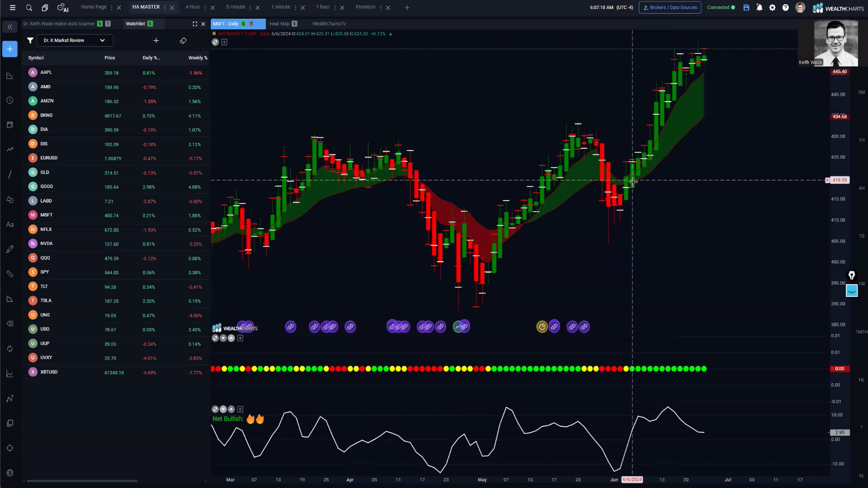This screenshot has height=488, width=868.
Task: Switch to the 4 Hour workspace tab
Action: (193, 7)
